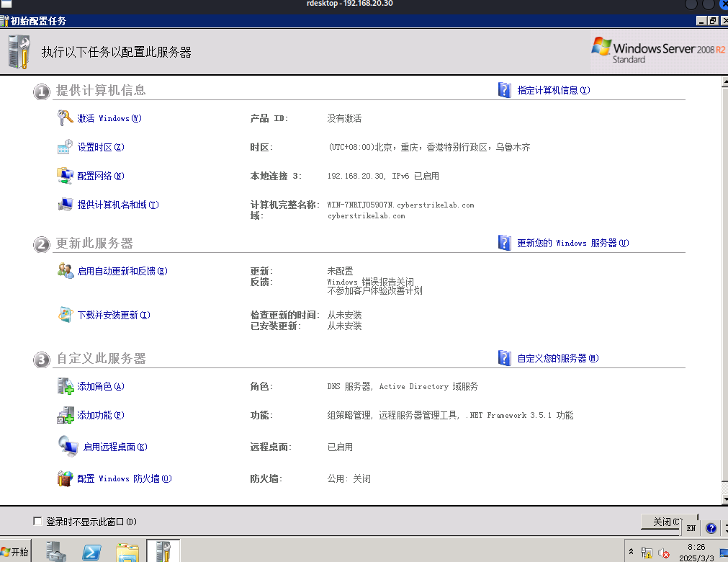Click the Add Roles server icon
Screen dimensions: 728x562
pos(66,386)
